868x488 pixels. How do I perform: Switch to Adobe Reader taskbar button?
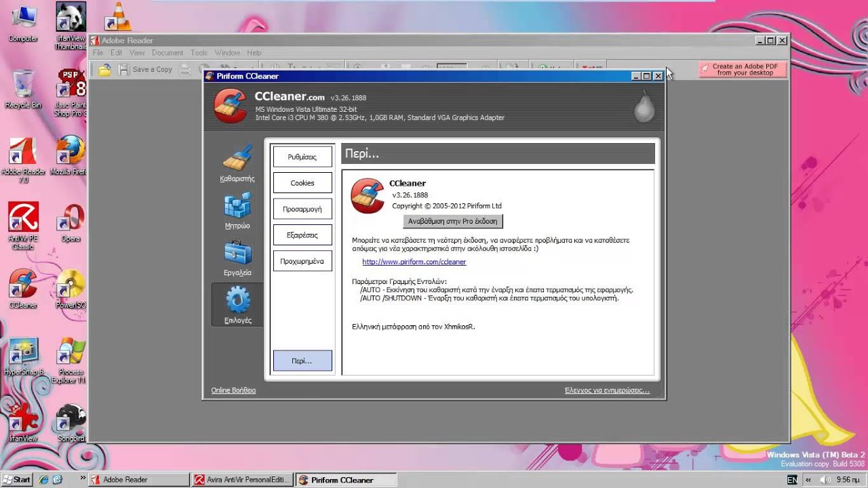pos(139,480)
